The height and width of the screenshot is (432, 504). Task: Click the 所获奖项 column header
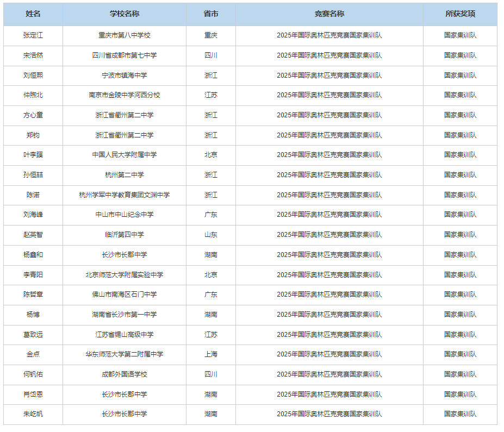(461, 14)
